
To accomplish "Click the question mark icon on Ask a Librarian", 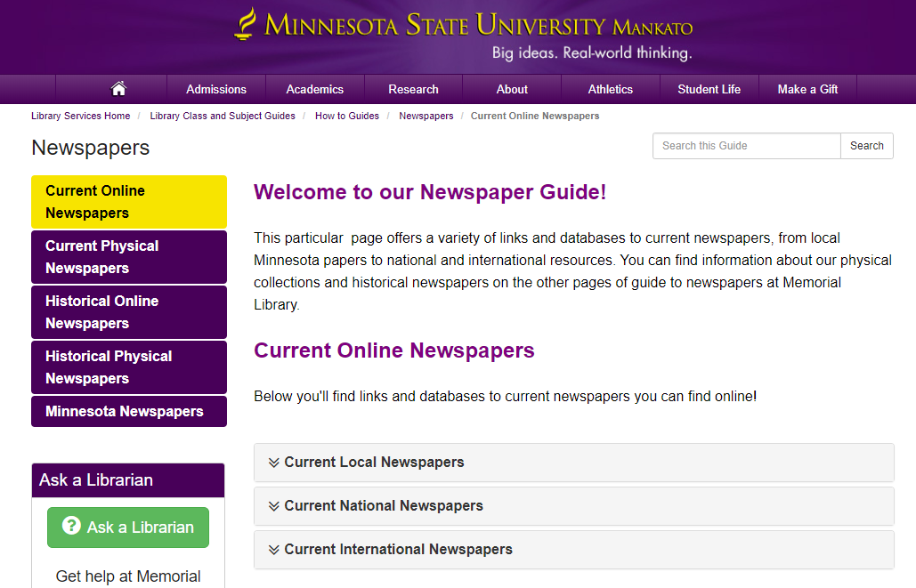I will (x=72, y=527).
